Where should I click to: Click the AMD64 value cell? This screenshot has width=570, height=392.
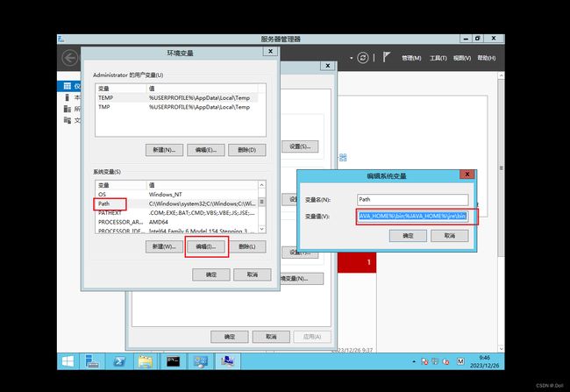pyautogui.click(x=159, y=222)
